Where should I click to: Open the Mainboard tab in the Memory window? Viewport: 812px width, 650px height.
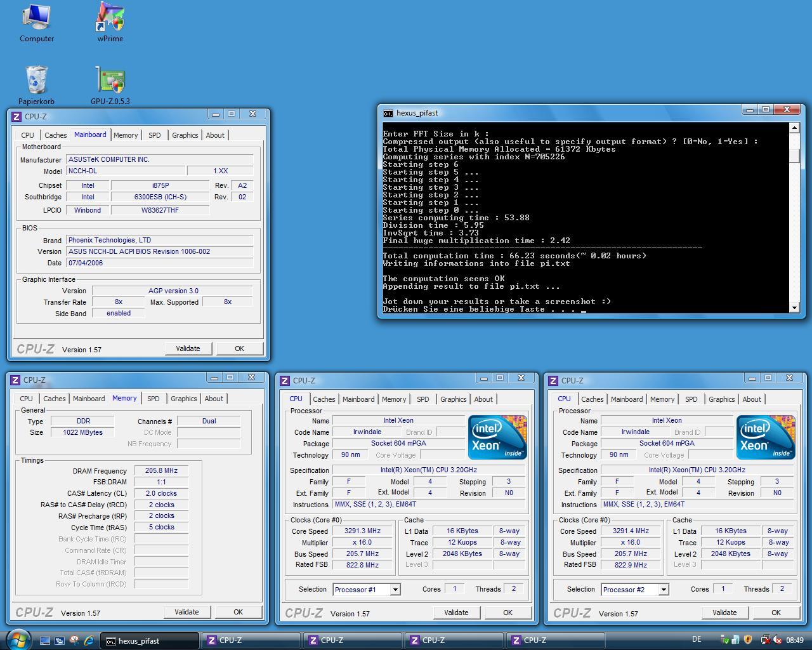tap(89, 399)
